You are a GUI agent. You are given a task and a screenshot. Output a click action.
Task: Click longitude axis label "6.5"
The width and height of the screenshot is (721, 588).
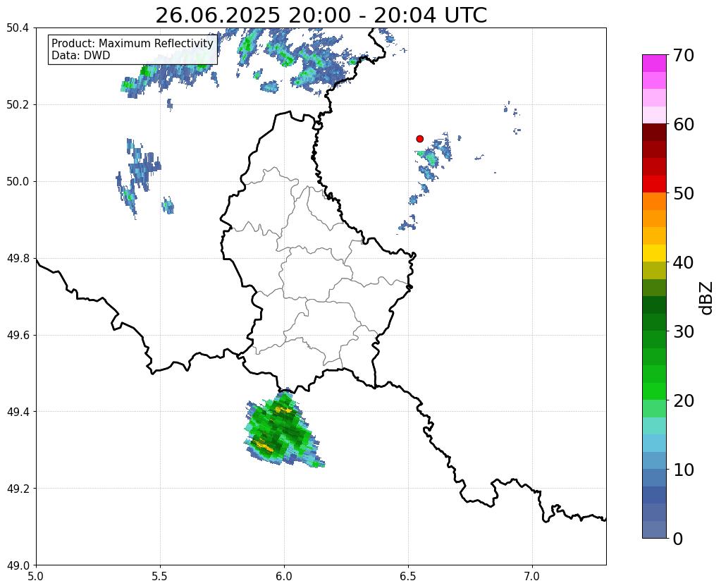coord(408,576)
